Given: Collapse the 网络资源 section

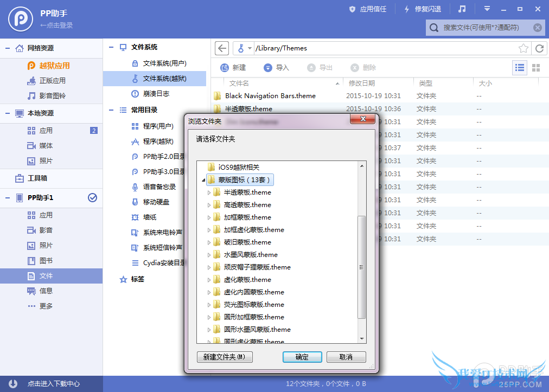Looking at the screenshot, I should (x=8, y=48).
